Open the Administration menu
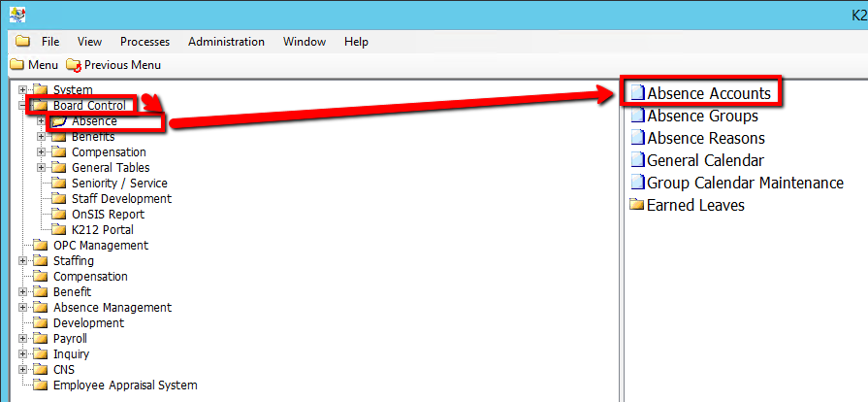The image size is (868, 402). click(x=226, y=42)
